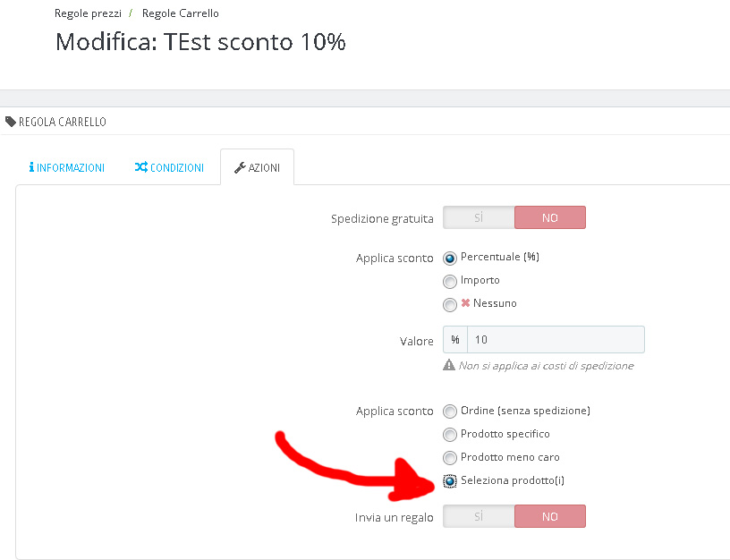Image resolution: width=730 pixels, height=560 pixels.
Task: Choose the Importo discount radio button
Action: 450,282
